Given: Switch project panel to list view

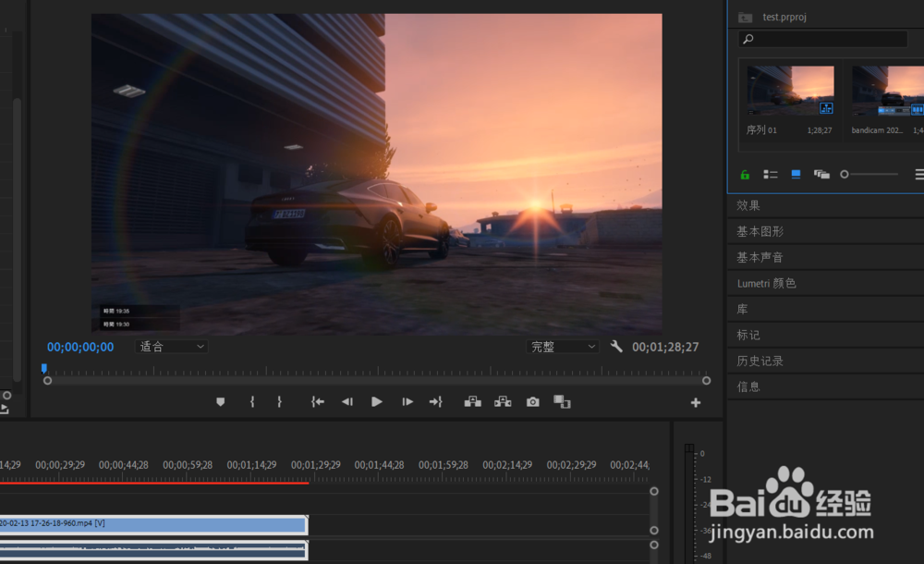Looking at the screenshot, I should tap(771, 174).
